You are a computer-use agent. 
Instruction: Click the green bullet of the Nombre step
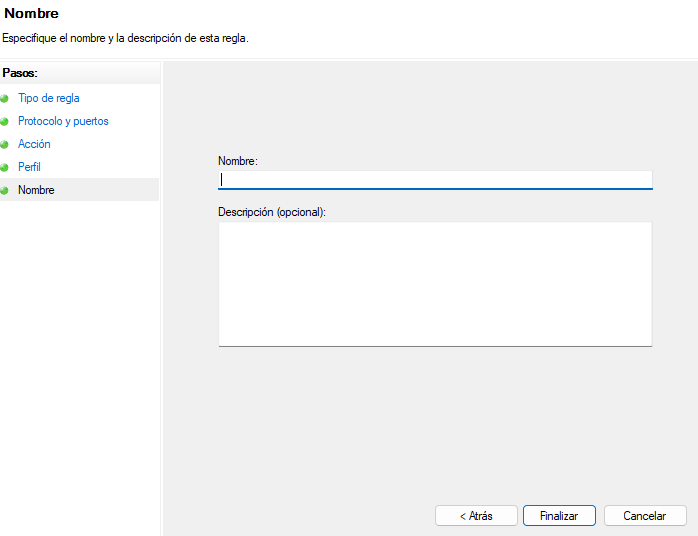(x=5, y=191)
